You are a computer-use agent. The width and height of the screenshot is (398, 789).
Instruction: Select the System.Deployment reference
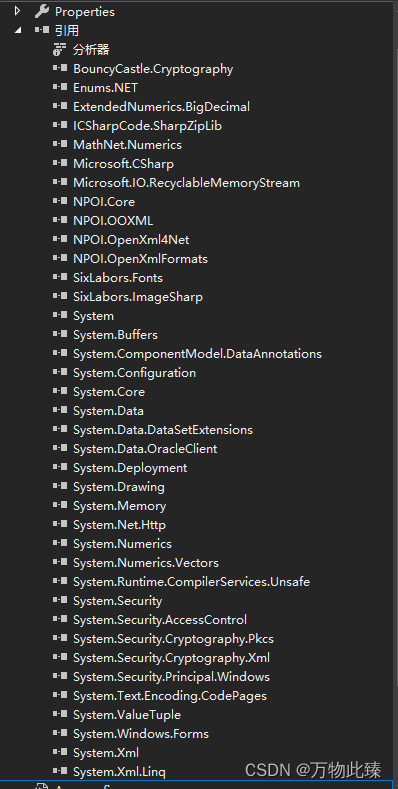click(x=130, y=468)
